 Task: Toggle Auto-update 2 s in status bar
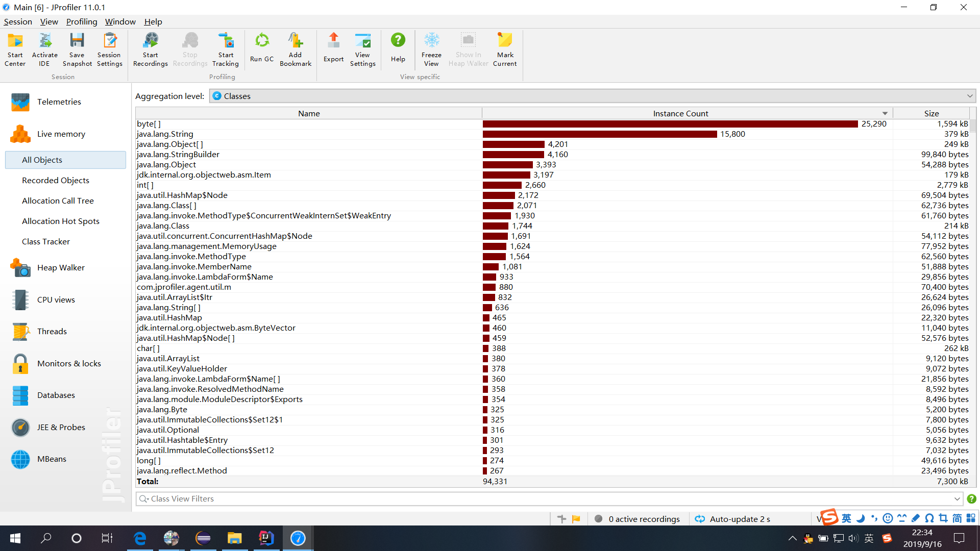[733, 519]
